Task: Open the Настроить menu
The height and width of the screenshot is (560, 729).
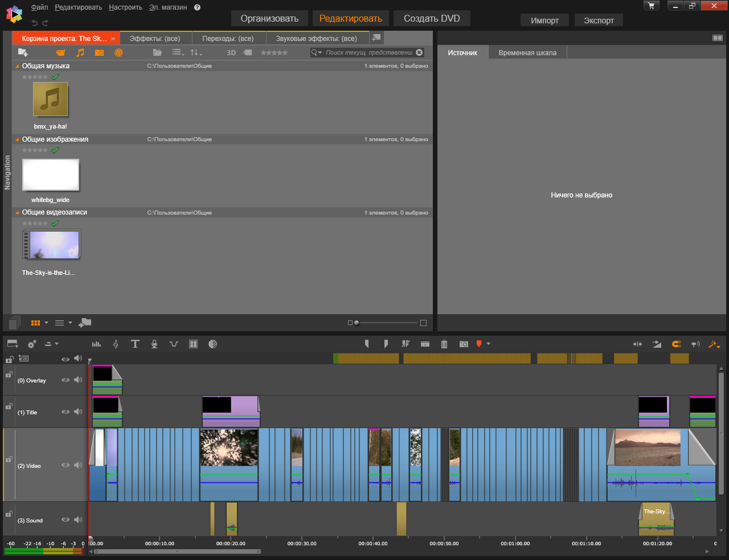Action: (x=125, y=7)
